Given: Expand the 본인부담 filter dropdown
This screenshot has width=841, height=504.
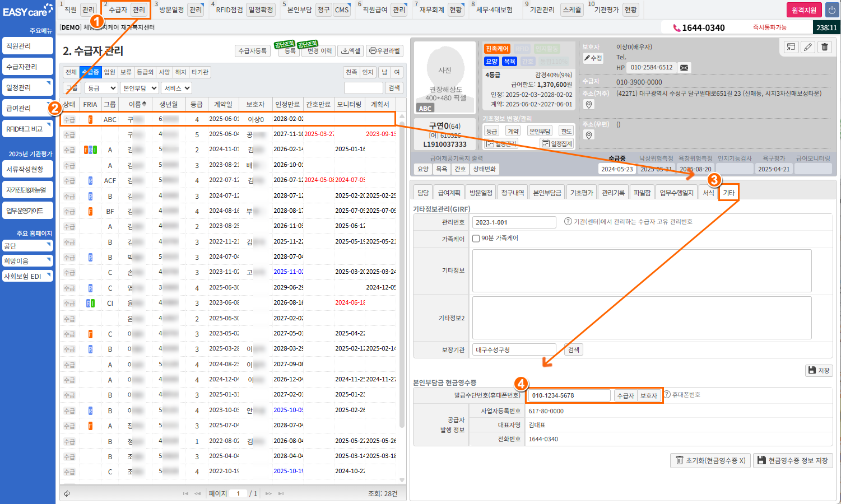Looking at the screenshot, I should point(140,88).
